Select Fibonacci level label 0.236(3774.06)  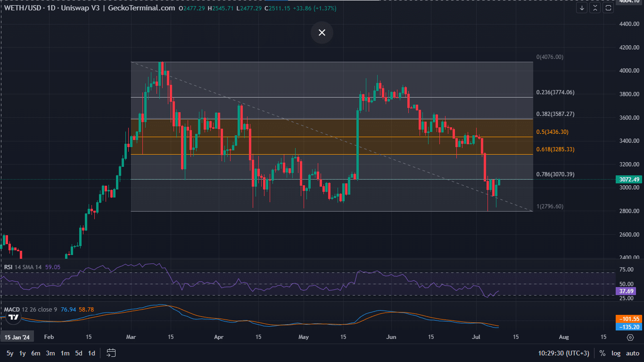pos(555,92)
